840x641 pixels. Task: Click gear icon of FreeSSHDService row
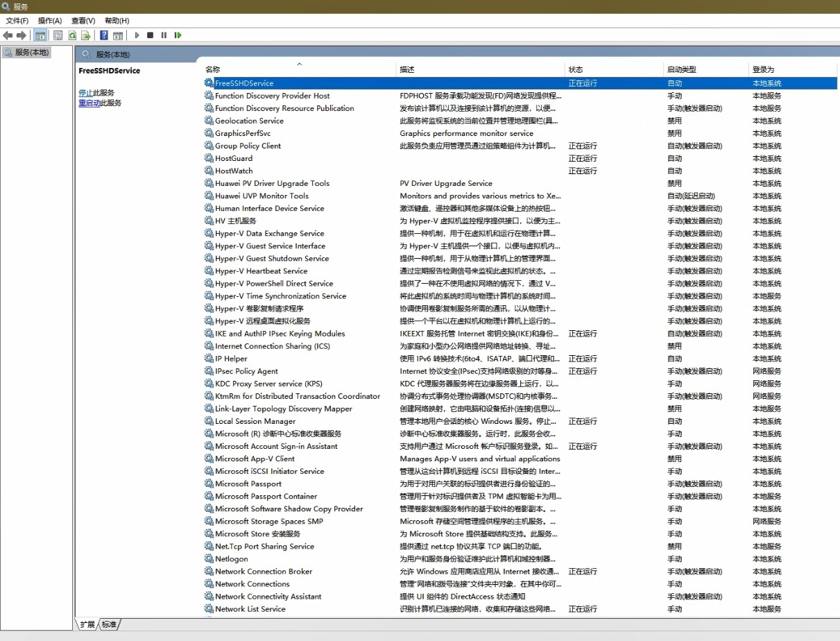pos(209,83)
